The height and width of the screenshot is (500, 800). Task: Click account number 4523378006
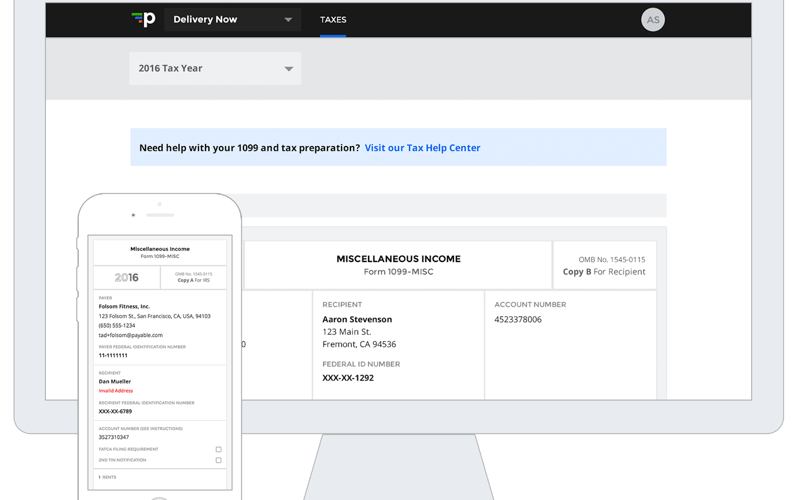tap(518, 319)
